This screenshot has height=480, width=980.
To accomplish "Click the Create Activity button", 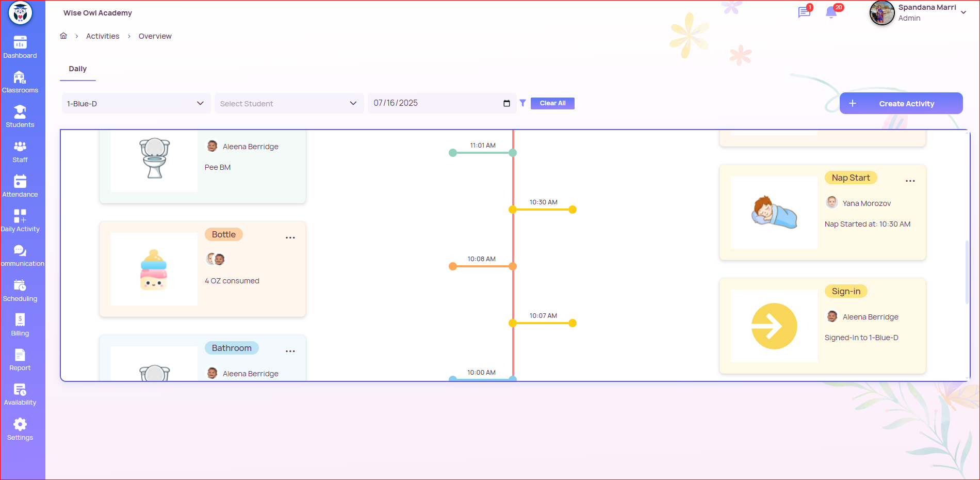I will (x=901, y=103).
